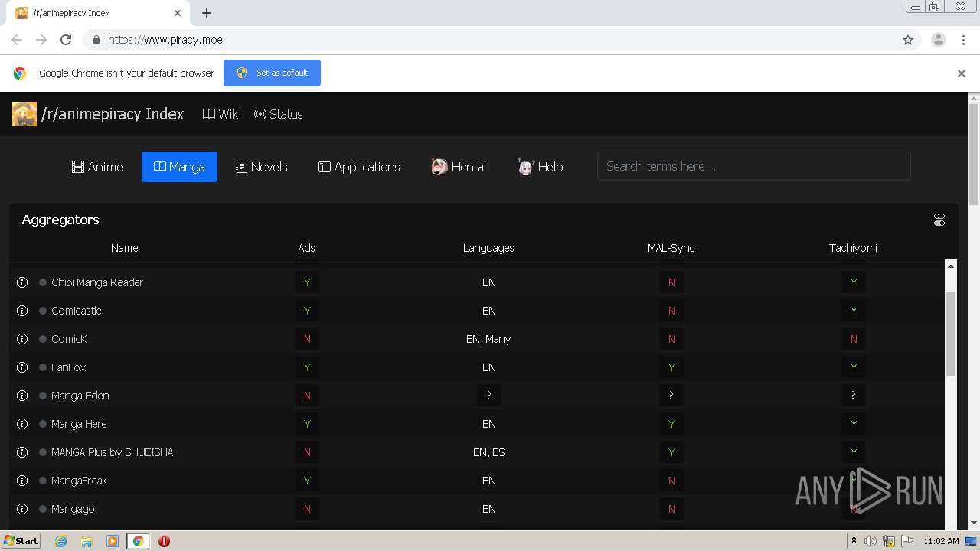Switch to the Anime tab

tap(97, 167)
